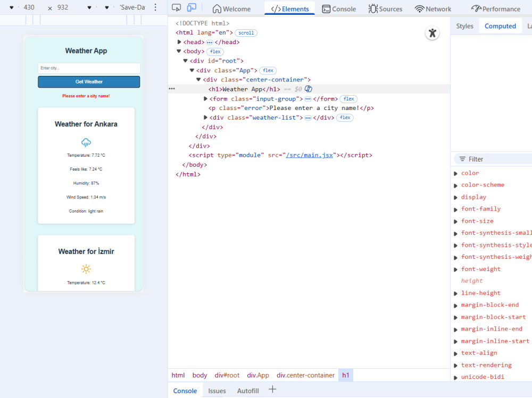Toggle device emulation icon

point(192,8)
